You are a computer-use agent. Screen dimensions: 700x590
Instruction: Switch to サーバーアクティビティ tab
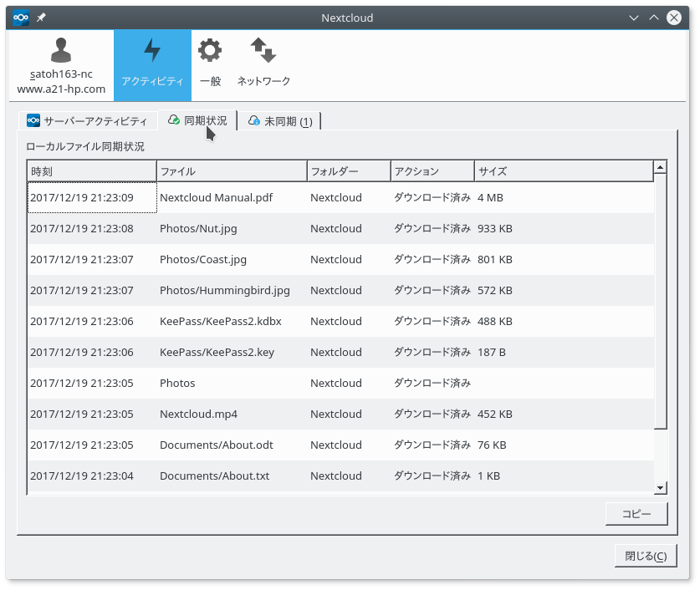88,121
